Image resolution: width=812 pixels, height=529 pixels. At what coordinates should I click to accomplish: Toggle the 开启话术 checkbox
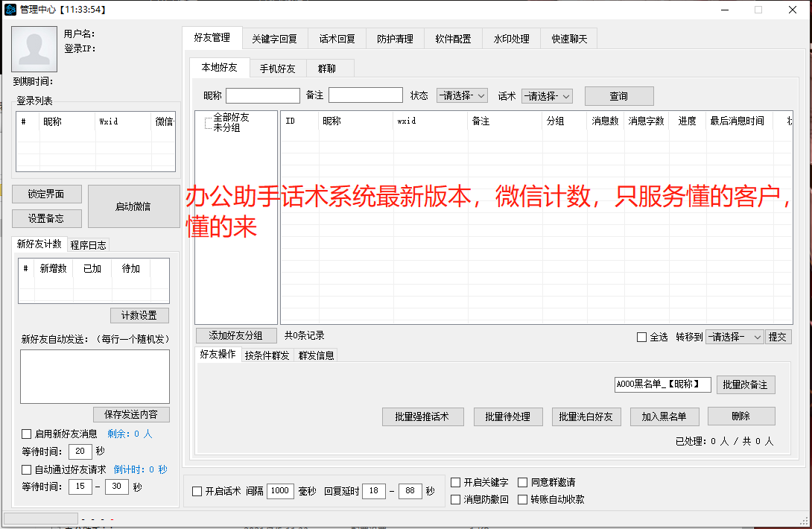[x=197, y=491]
